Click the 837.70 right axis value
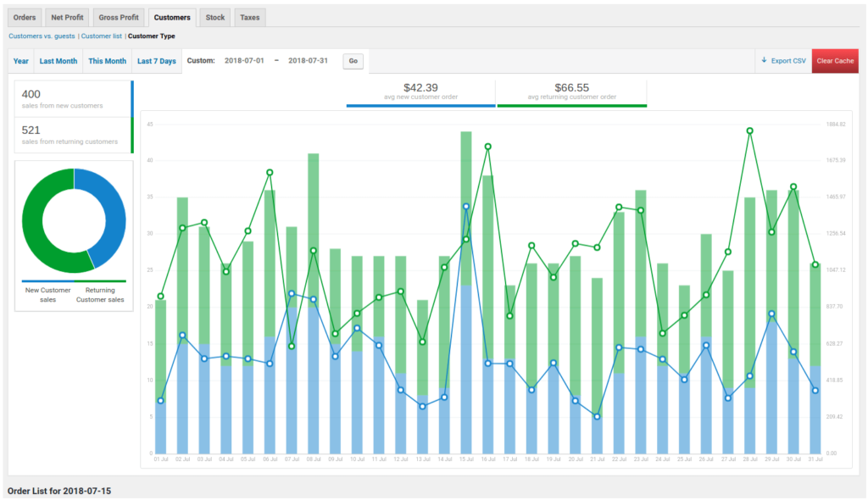The image size is (868, 500). (x=834, y=306)
